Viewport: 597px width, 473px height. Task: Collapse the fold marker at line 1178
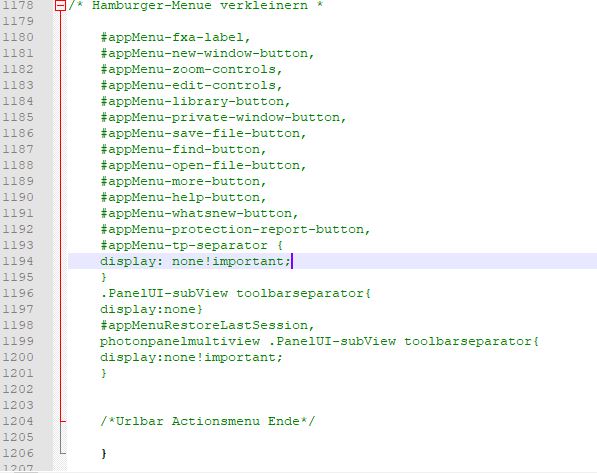point(60,5)
